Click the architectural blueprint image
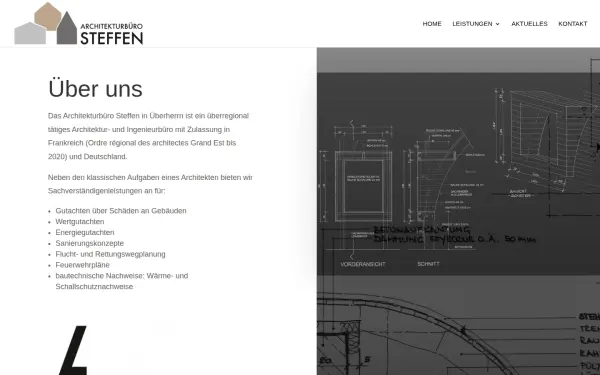 point(458,211)
